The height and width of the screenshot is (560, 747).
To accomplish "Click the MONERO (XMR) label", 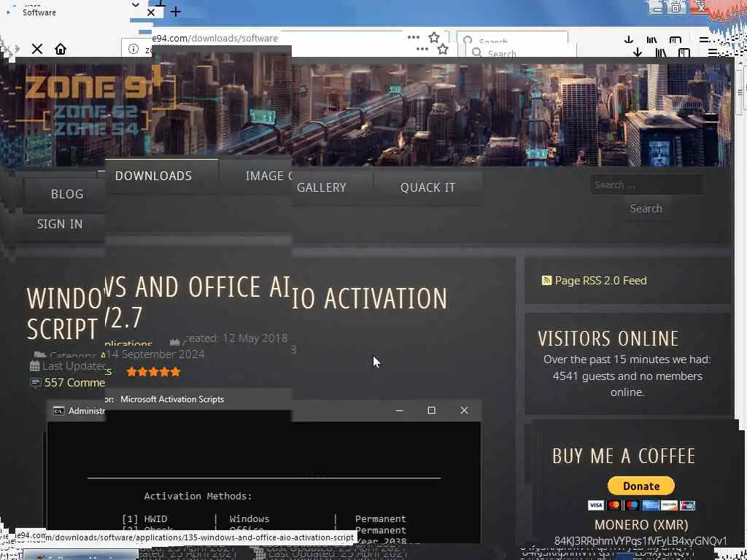I will [x=641, y=525].
